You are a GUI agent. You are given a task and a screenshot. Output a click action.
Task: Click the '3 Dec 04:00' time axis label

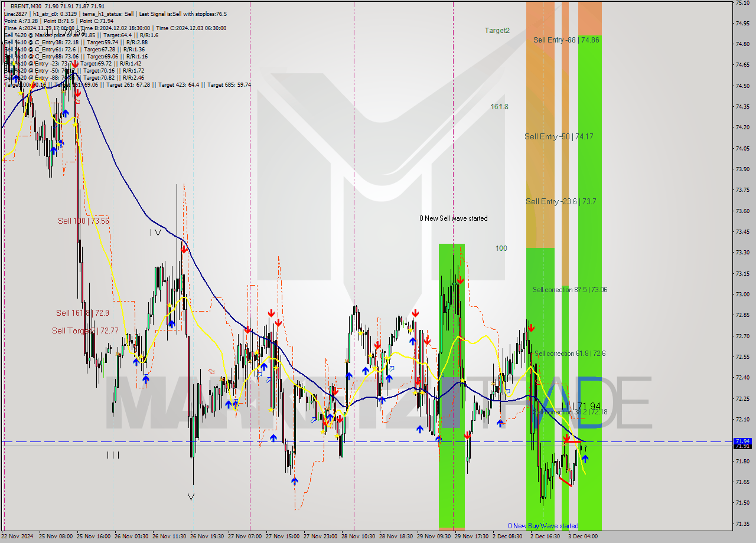tap(582, 537)
